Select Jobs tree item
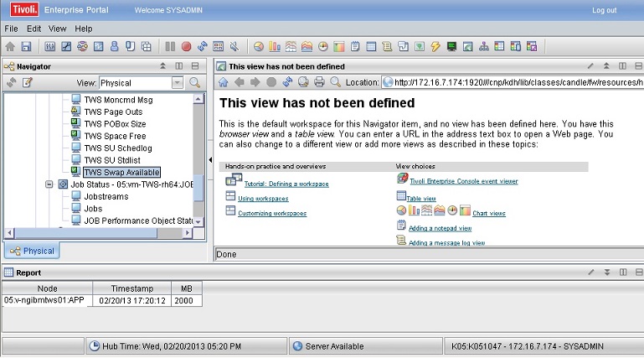Screen dimensions: 644x358 click(x=93, y=209)
